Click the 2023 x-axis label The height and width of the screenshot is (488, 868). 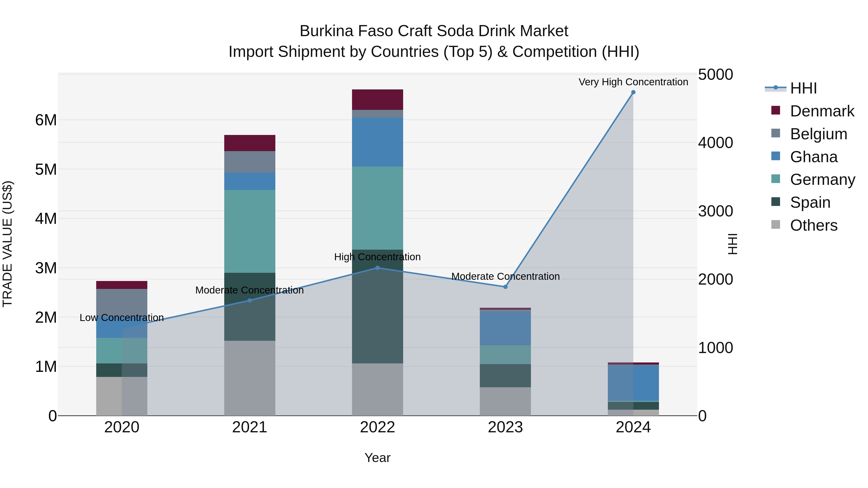(x=505, y=427)
